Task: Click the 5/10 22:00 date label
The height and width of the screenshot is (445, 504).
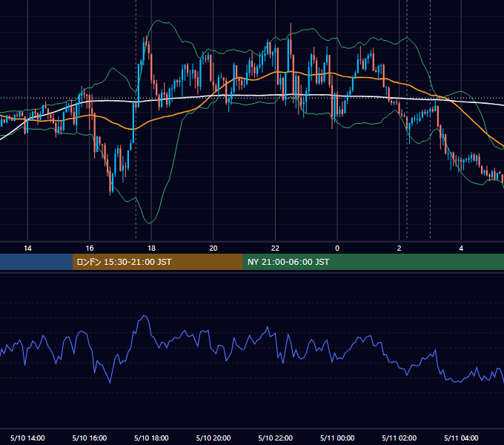Action: (276, 438)
